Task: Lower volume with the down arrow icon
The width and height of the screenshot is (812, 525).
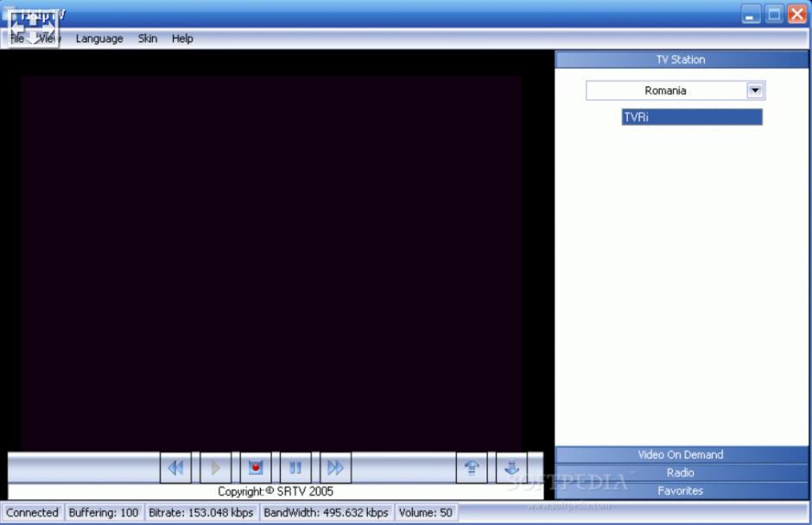Action: coord(511,467)
